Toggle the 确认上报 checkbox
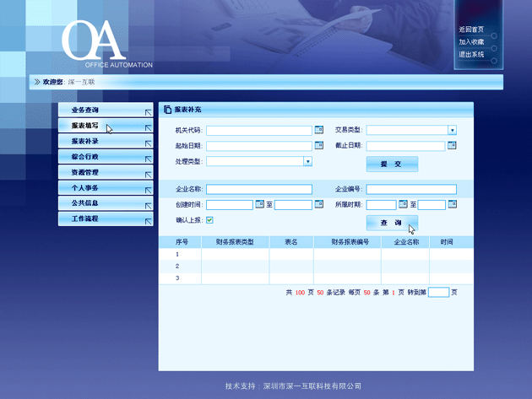Viewport: 532px width, 399px height. (209, 220)
